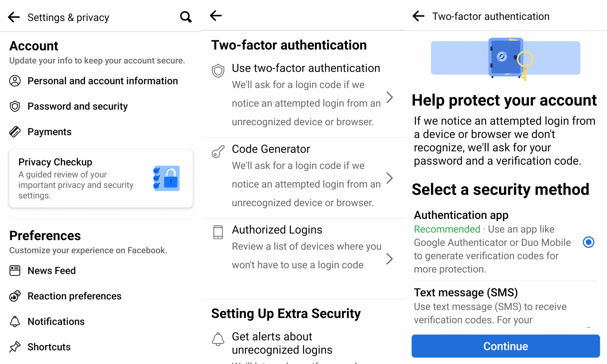Screen dimensions: 607x364
Task: Select the Authentication app option
Action: [x=589, y=242]
